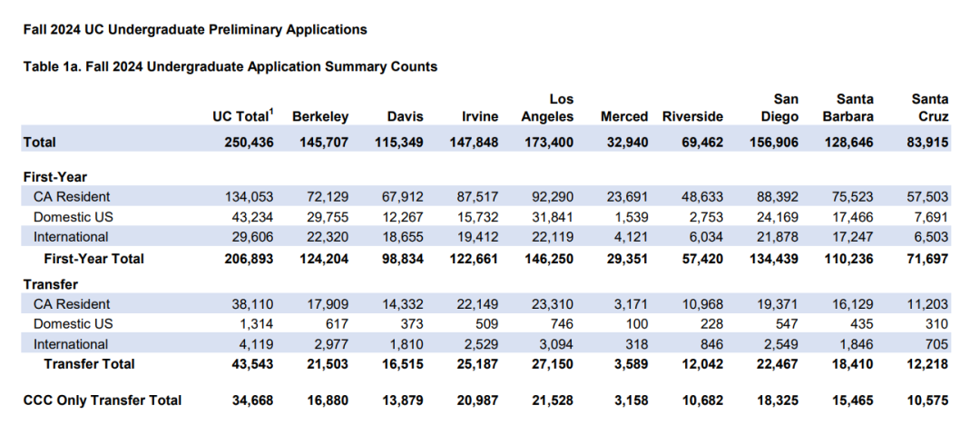Click the Berkeley column header

click(320, 116)
